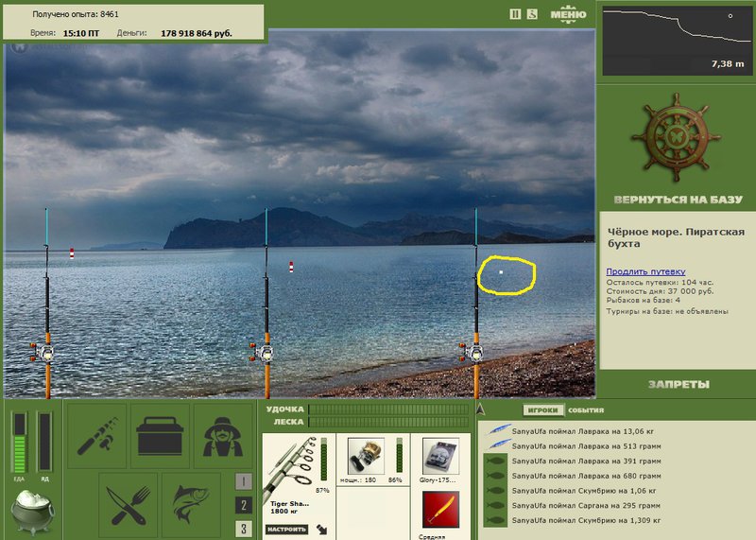The height and width of the screenshot is (540, 756).
Task: Click the ship's wheel emblem
Action: coord(677,137)
